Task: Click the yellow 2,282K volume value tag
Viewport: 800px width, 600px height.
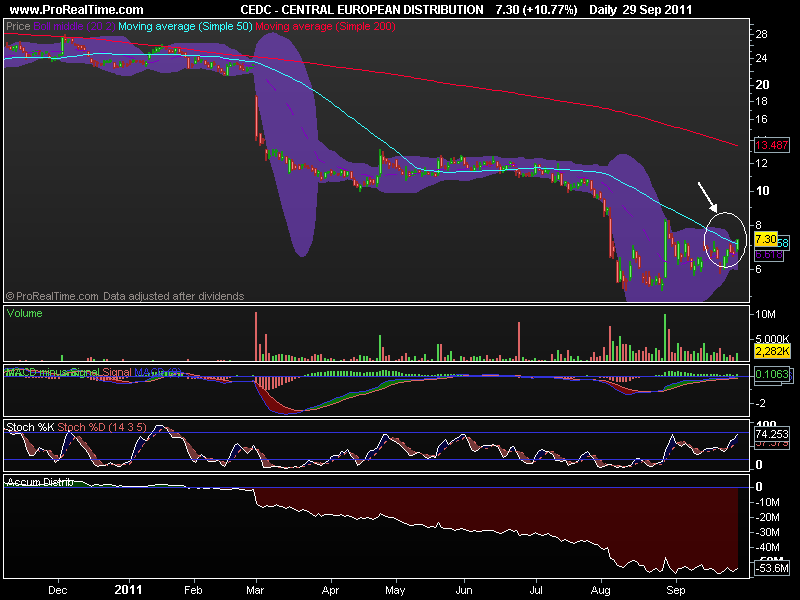Action: click(772, 351)
